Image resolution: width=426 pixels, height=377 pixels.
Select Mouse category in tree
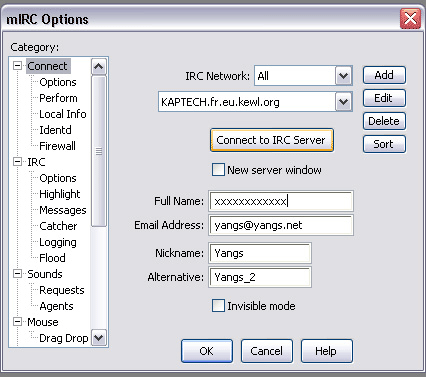43,322
